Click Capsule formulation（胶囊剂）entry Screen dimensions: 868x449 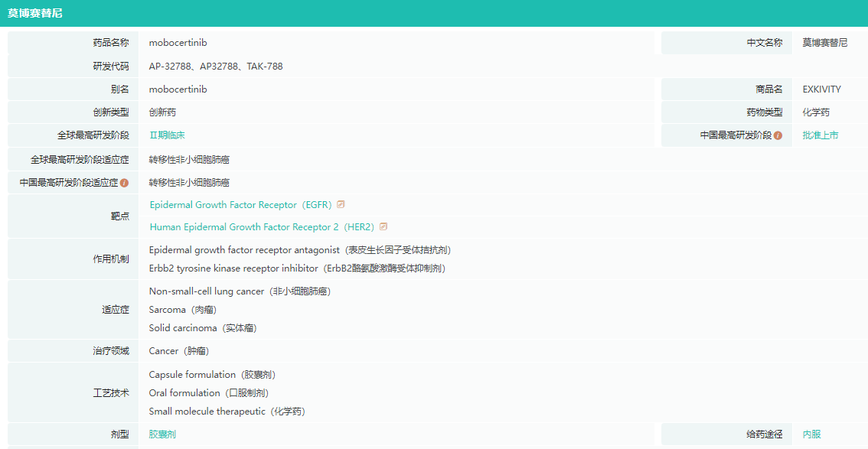pyautogui.click(x=212, y=374)
